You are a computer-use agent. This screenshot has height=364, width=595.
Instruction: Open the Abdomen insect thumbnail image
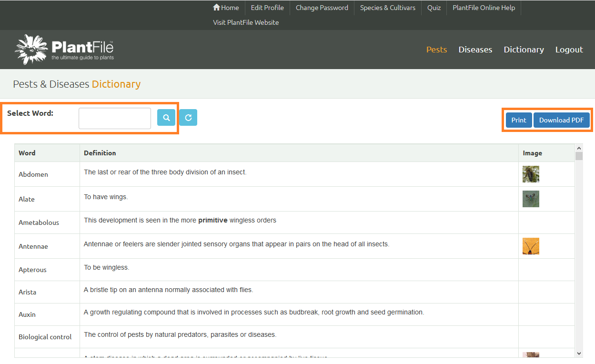tap(531, 174)
